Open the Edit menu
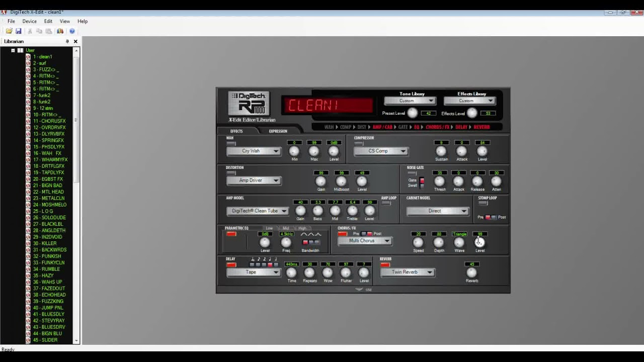The width and height of the screenshot is (644, 362). click(x=48, y=22)
